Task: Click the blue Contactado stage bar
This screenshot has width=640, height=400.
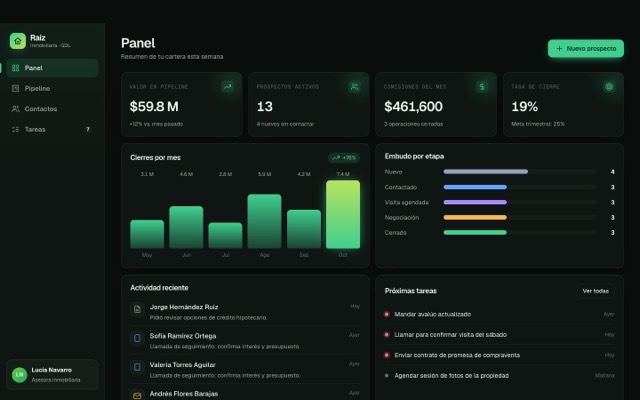Action: click(x=475, y=187)
